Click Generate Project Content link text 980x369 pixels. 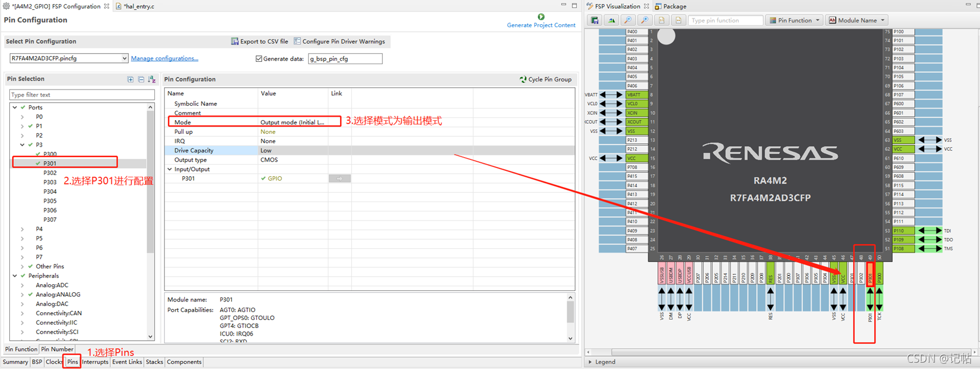[x=541, y=25]
